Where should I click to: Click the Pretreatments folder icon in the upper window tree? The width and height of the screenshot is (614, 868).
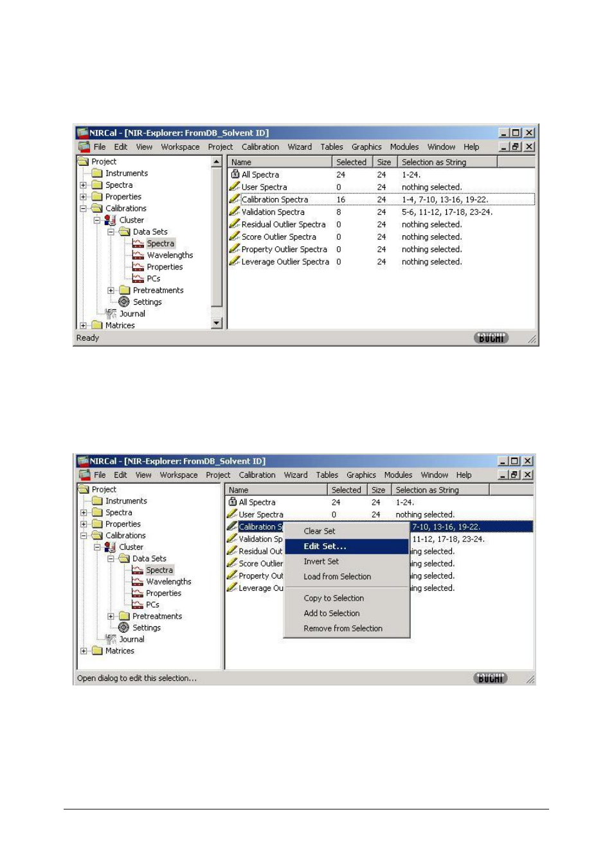pyautogui.click(x=125, y=290)
